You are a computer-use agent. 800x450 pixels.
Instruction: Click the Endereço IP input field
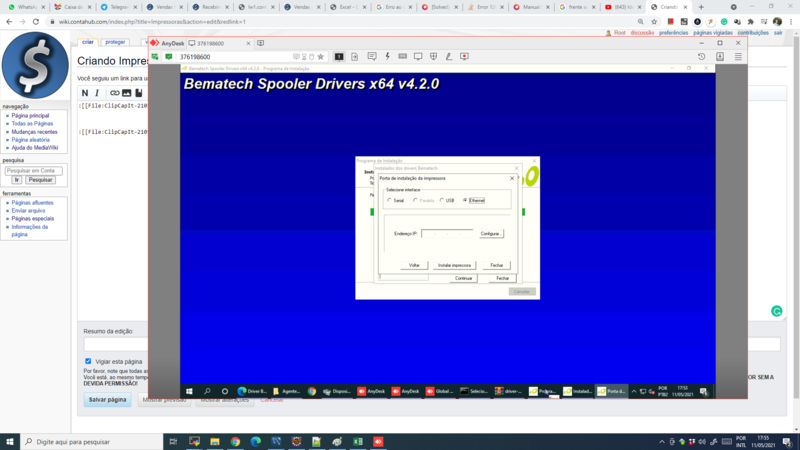[x=447, y=234]
